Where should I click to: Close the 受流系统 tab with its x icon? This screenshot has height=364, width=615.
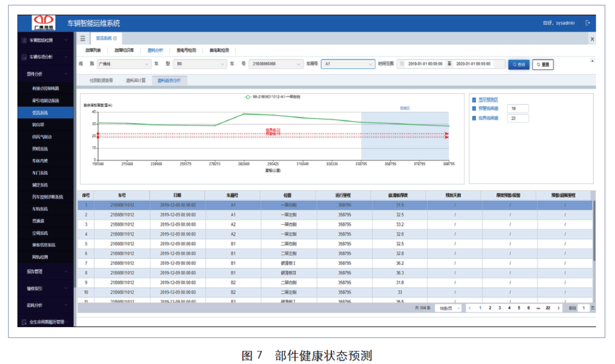point(115,39)
